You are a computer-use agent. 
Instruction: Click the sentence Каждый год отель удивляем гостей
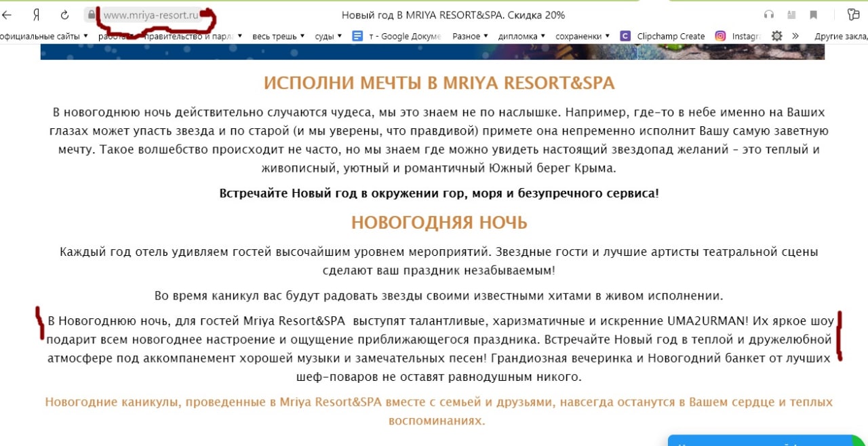click(439, 261)
